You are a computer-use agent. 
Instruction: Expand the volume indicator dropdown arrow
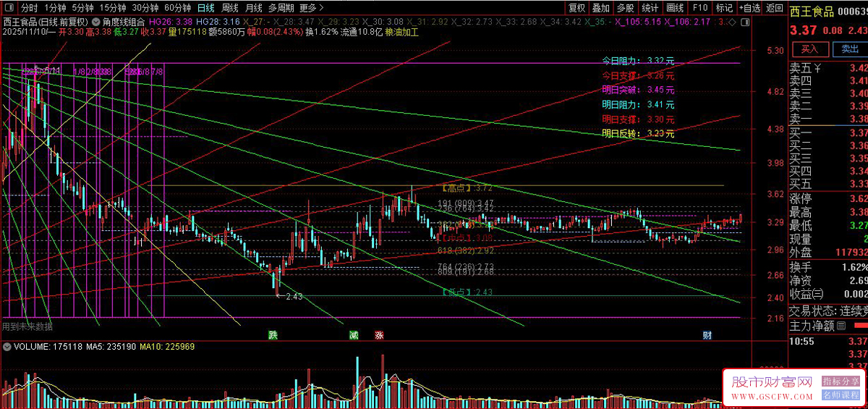[7, 347]
